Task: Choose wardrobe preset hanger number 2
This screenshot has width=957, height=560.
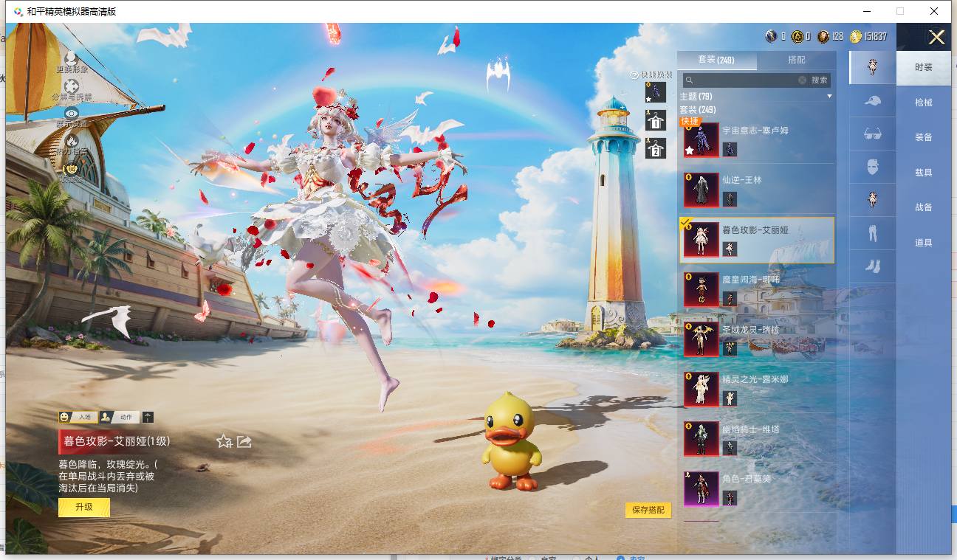Action: pos(655,148)
